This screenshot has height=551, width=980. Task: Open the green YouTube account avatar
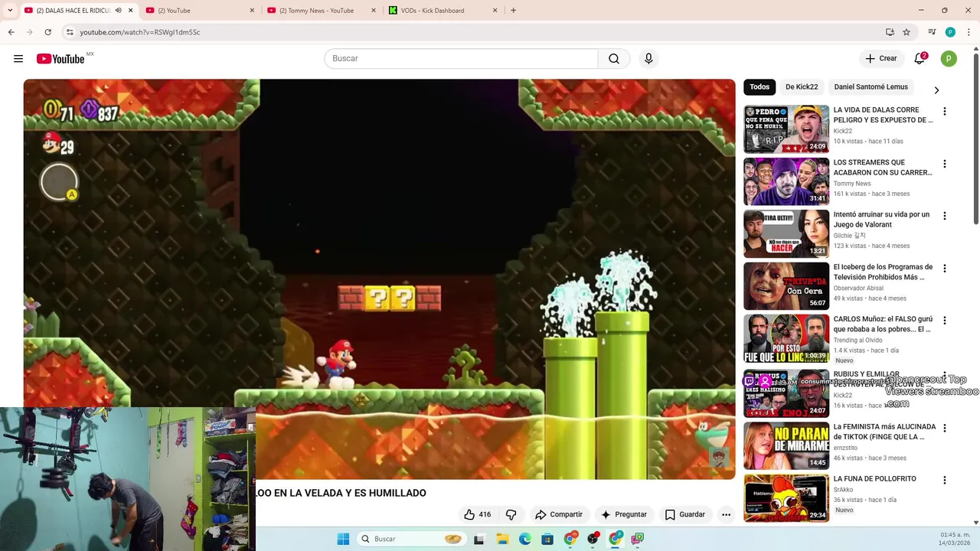(x=949, y=59)
